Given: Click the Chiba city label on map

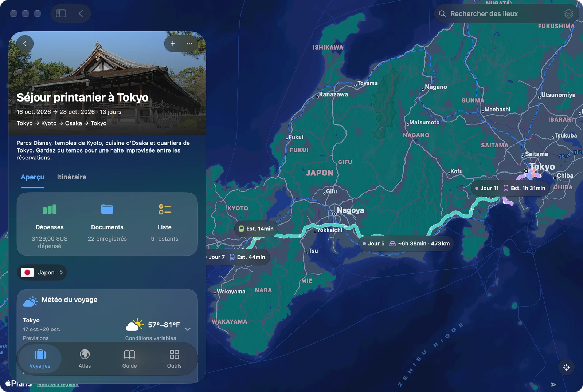Looking at the screenshot, I should (565, 176).
